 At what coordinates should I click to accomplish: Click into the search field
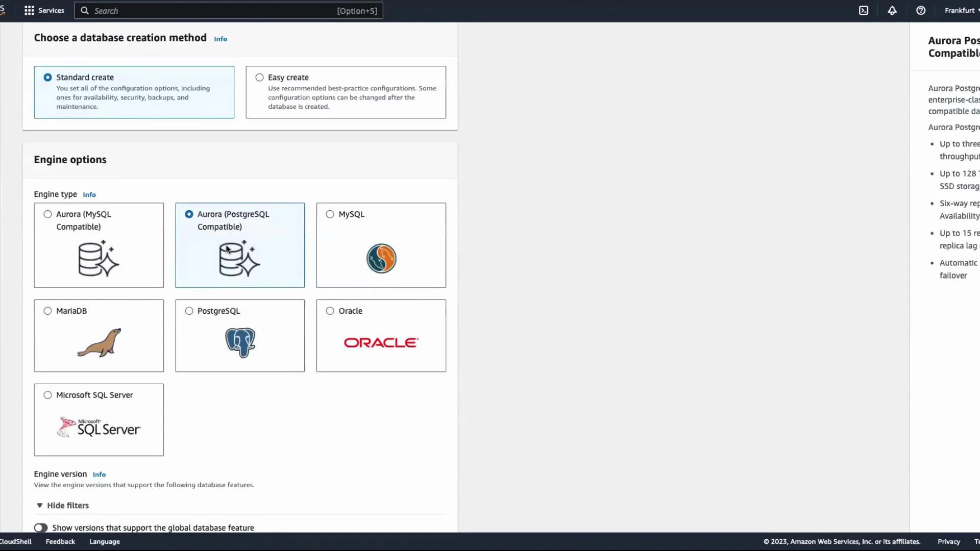point(228,10)
